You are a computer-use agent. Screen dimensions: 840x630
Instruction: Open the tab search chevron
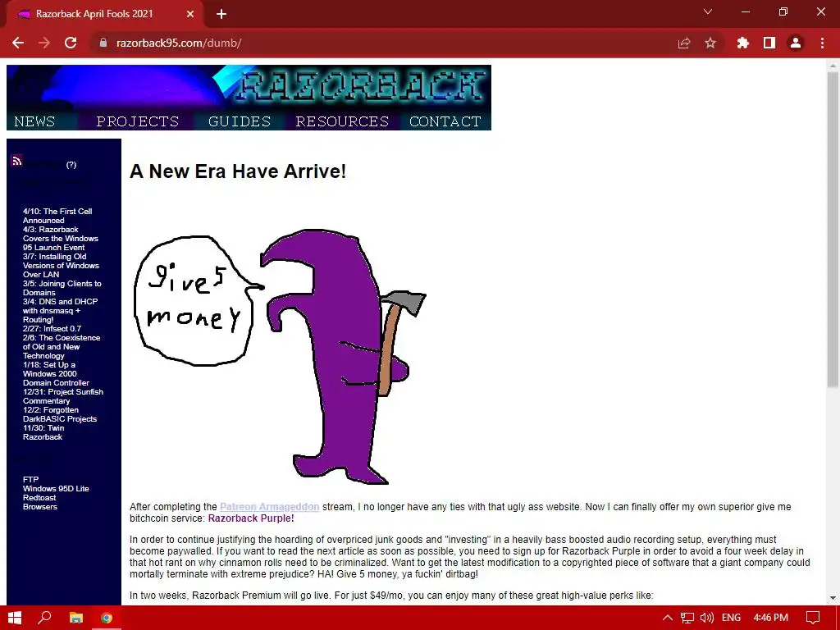point(708,11)
